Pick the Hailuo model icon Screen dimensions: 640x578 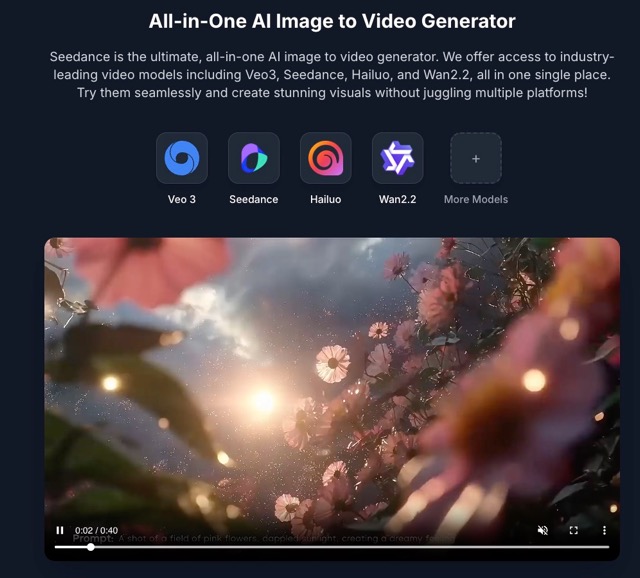coord(326,158)
